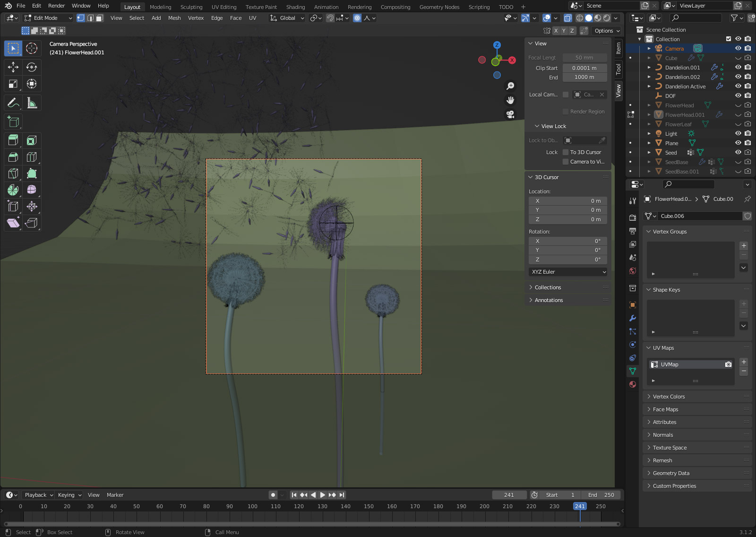The width and height of the screenshot is (756, 537).
Task: Add a new UV map
Action: click(x=744, y=362)
